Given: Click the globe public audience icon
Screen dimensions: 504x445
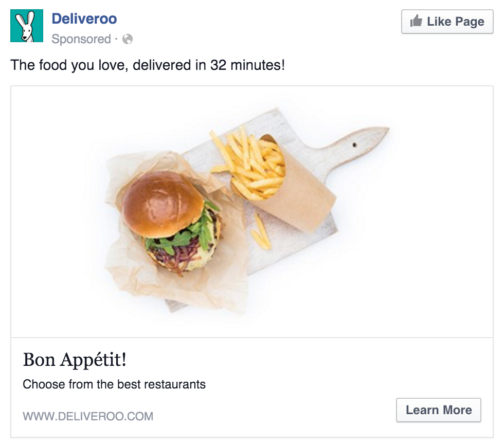Looking at the screenshot, I should (x=128, y=39).
